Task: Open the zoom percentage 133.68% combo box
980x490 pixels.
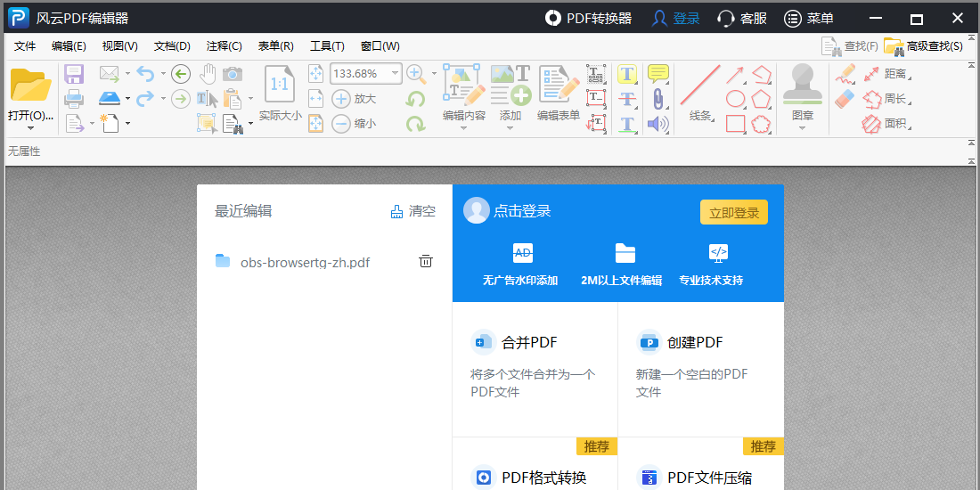Action: [365, 74]
